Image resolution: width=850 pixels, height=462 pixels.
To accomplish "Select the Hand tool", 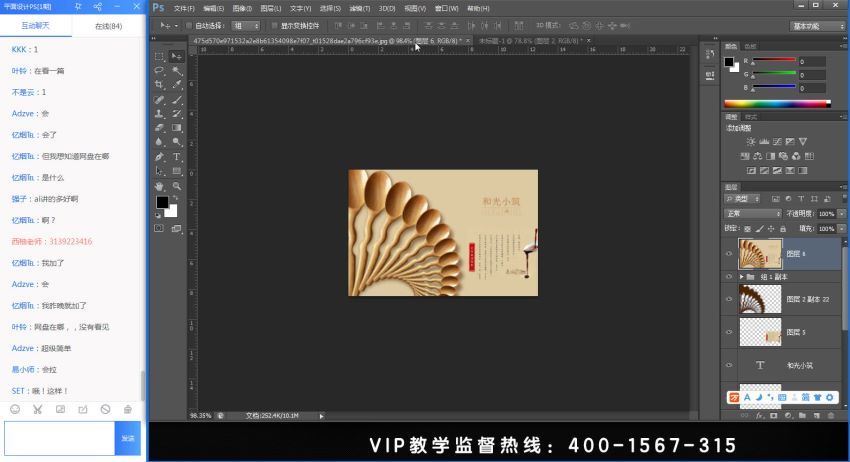I will click(x=159, y=185).
